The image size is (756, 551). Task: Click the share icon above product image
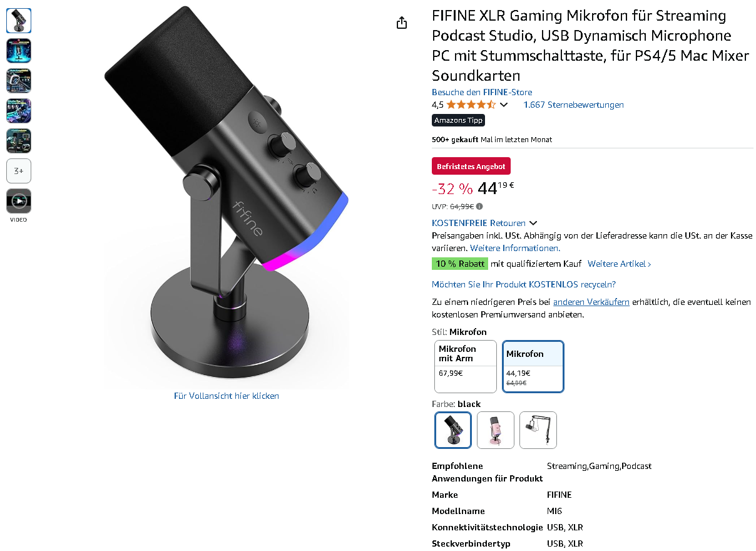[x=402, y=23]
